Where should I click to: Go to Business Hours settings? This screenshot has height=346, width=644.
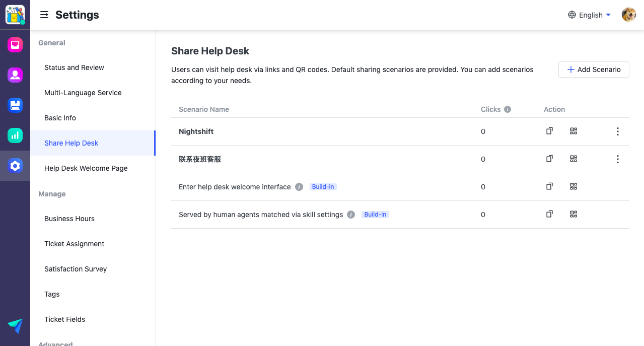tap(69, 219)
